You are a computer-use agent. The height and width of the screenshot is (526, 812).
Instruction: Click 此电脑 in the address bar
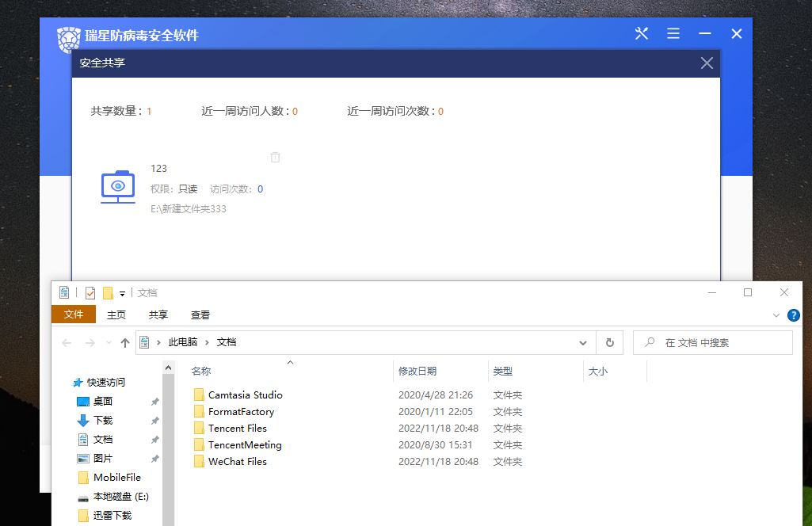coord(183,342)
